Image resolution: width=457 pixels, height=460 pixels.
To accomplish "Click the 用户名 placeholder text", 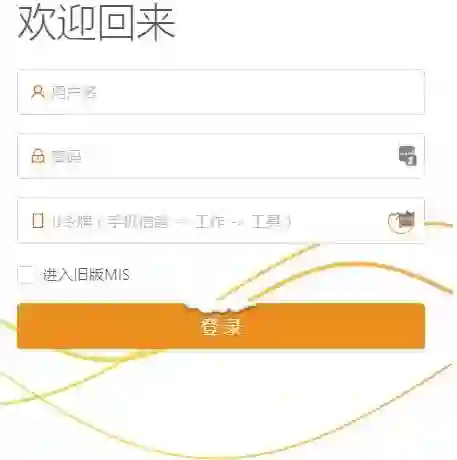I will tap(74, 92).
